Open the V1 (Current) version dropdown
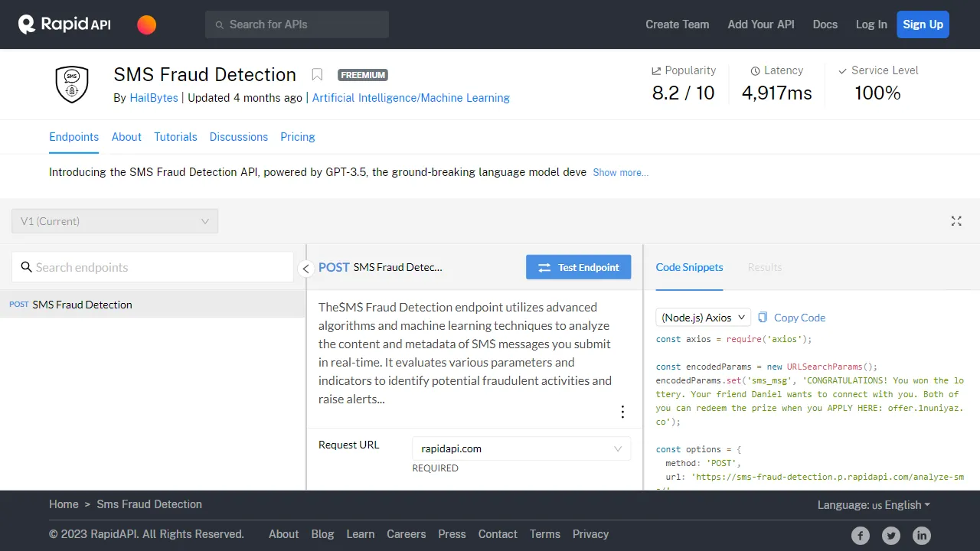The height and width of the screenshot is (551, 980). [115, 221]
